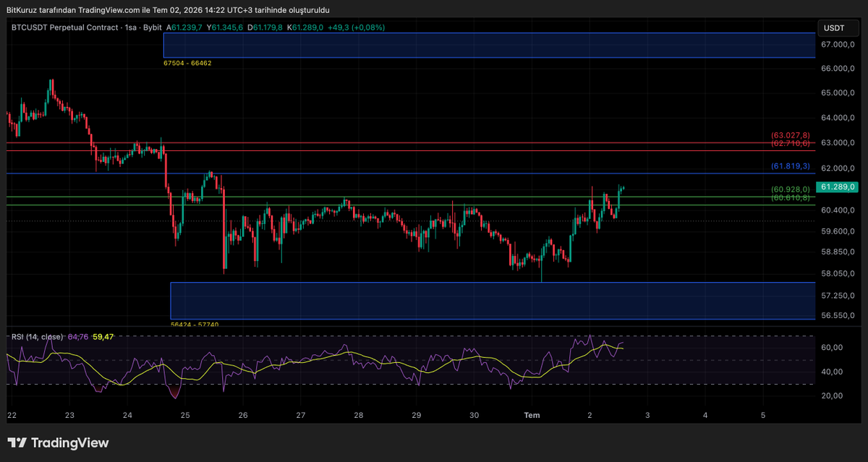Viewport: 868px width, 462px height.
Task: Select the upper blue supply zone rectangle
Action: [490, 45]
